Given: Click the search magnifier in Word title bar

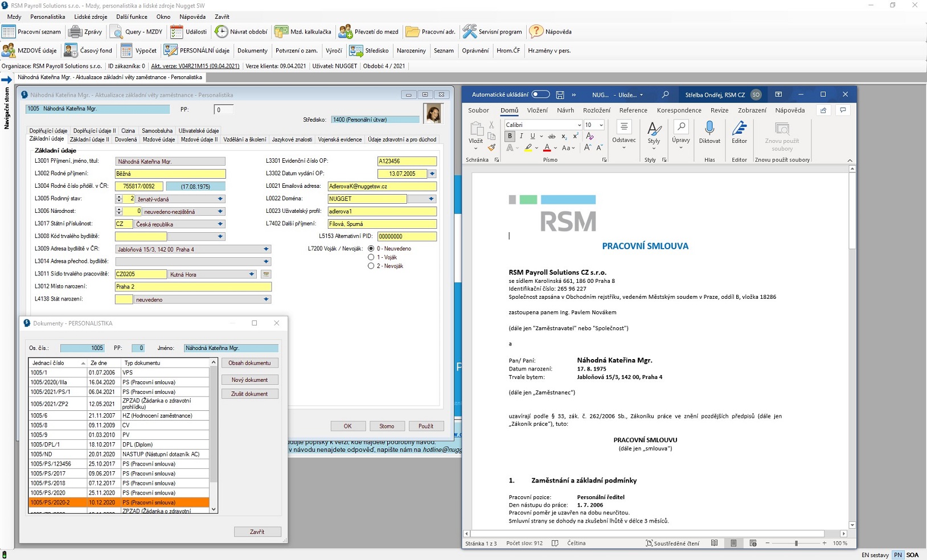Looking at the screenshot, I should click(665, 94).
